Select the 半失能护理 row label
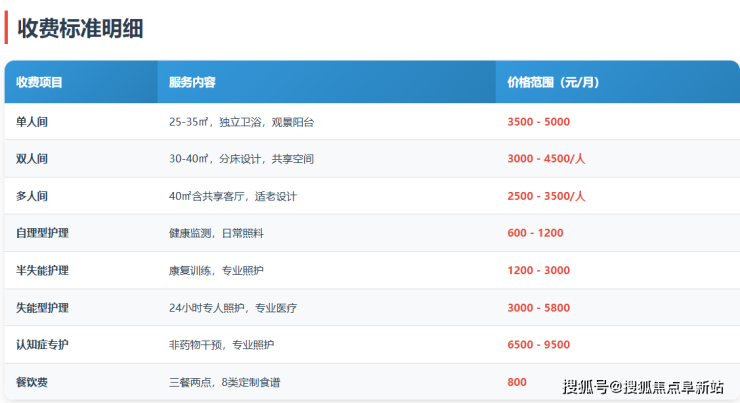Viewport: 740px width, 403px height. [x=43, y=270]
